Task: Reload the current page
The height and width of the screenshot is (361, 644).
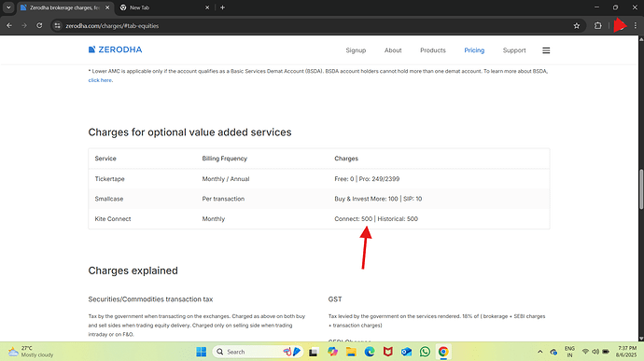Action: click(39, 25)
